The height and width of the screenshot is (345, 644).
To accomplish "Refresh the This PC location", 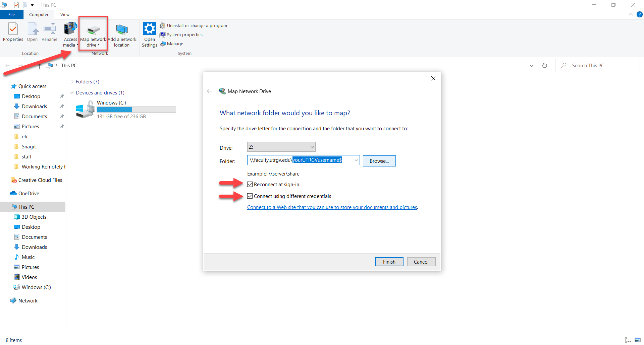I will pos(544,66).
